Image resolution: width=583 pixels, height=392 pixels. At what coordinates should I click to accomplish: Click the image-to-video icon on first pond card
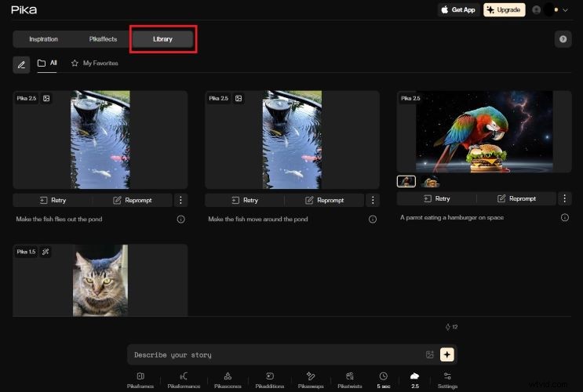click(46, 99)
